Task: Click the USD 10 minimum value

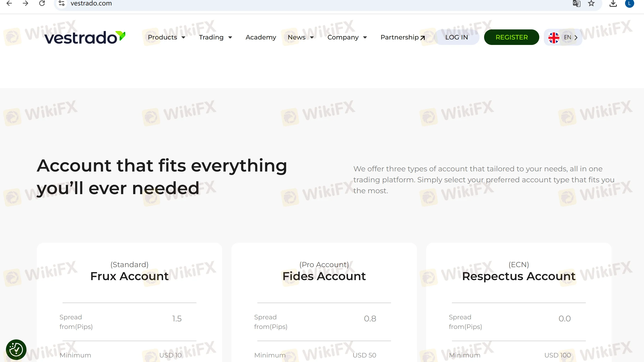Action: (x=170, y=355)
